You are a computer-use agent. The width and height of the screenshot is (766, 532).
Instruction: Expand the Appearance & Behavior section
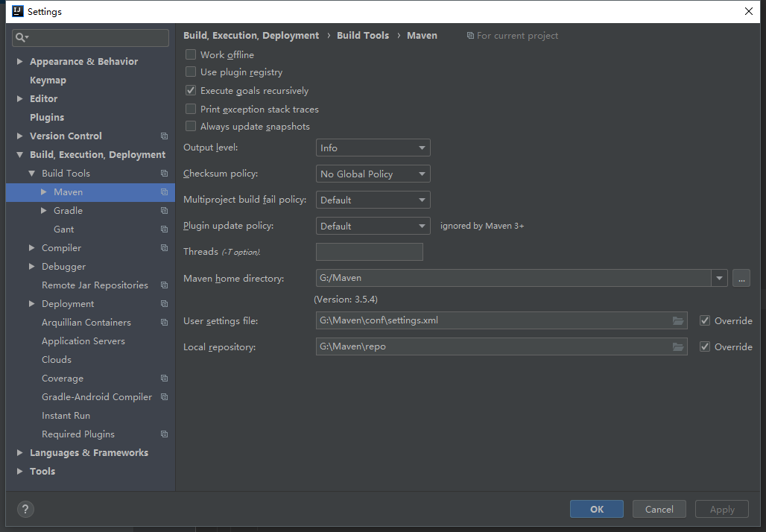pyautogui.click(x=19, y=61)
